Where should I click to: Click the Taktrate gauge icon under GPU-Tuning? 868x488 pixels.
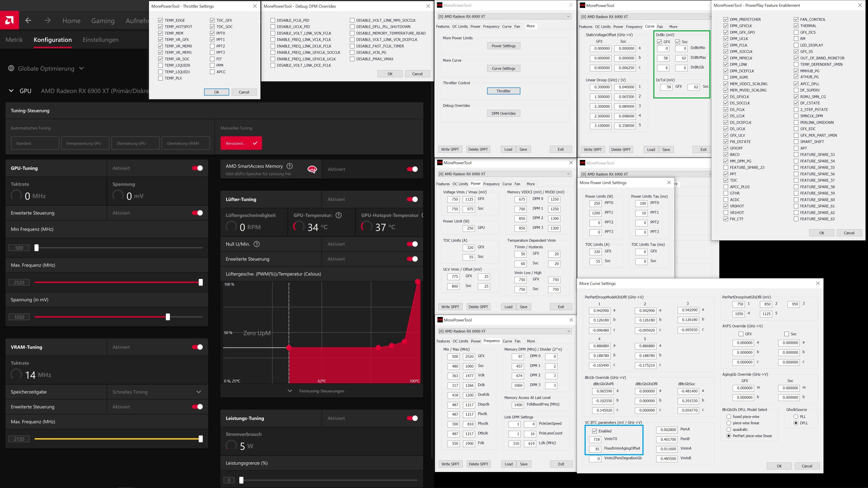[16, 195]
